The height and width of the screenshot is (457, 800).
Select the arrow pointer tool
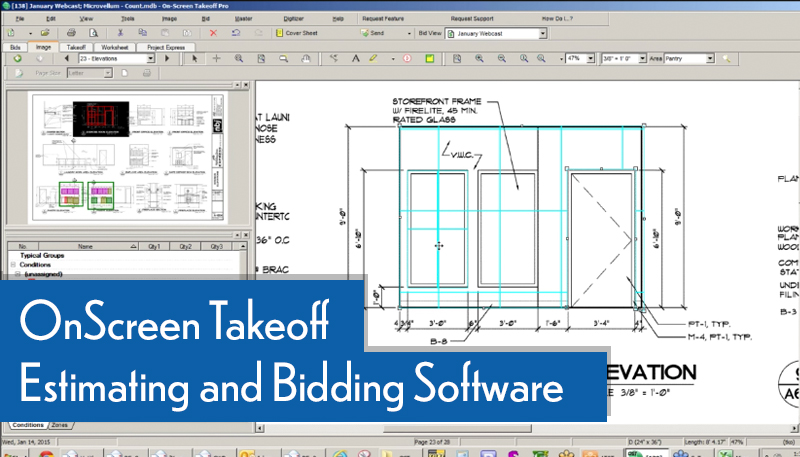(x=194, y=59)
